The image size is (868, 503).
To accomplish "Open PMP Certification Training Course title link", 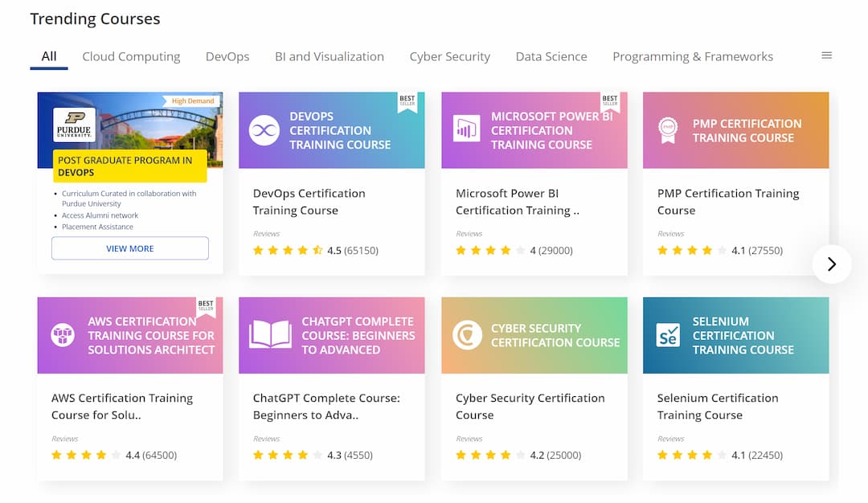I will coord(728,202).
